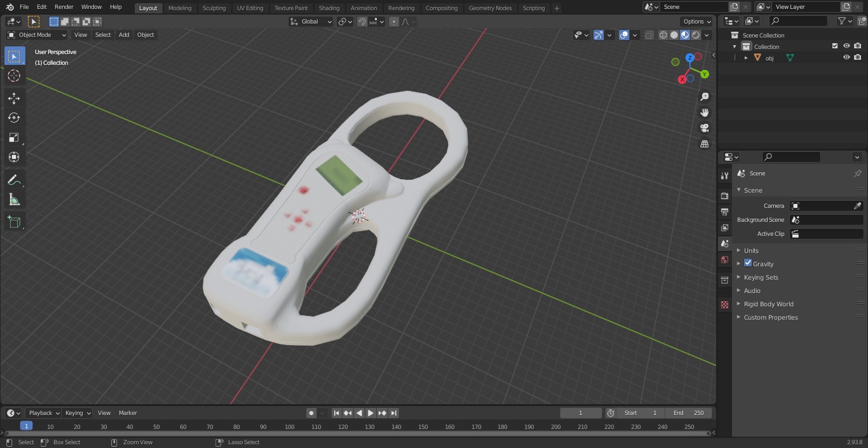
Task: Click the pan view hand icon
Action: pyautogui.click(x=704, y=112)
